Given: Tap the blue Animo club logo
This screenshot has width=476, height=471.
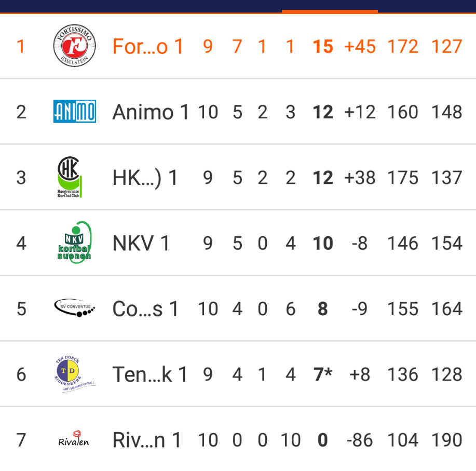Looking at the screenshot, I should (x=75, y=112).
